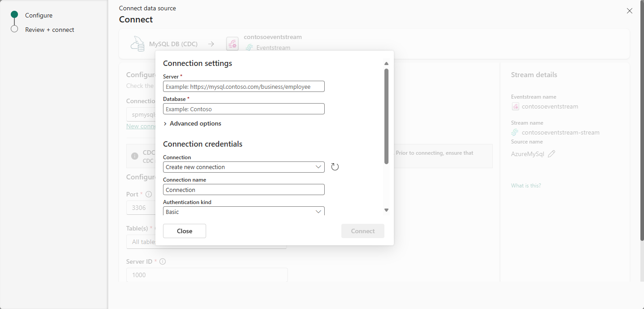Click the dialog scrollbar thumb
The image size is (644, 309).
tap(386, 116)
